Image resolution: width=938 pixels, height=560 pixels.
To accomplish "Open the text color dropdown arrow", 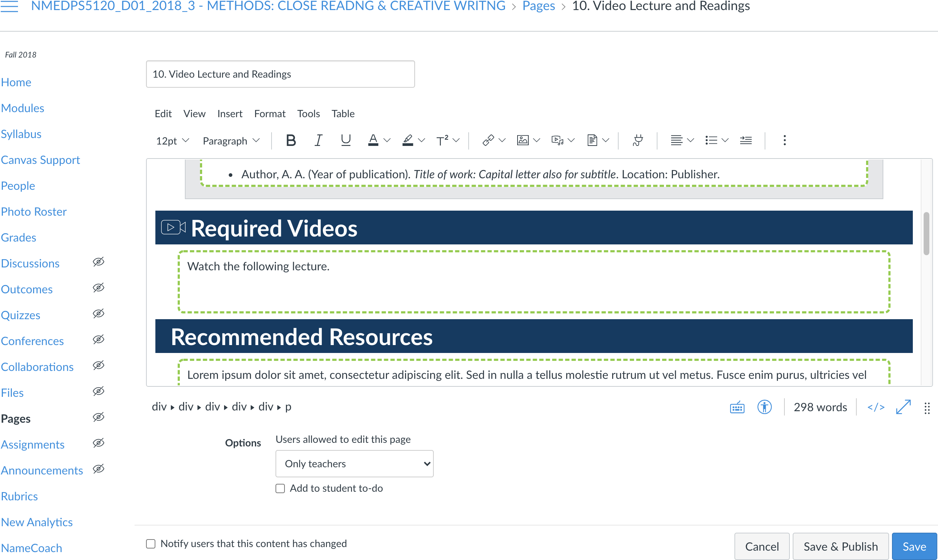I will (x=387, y=141).
